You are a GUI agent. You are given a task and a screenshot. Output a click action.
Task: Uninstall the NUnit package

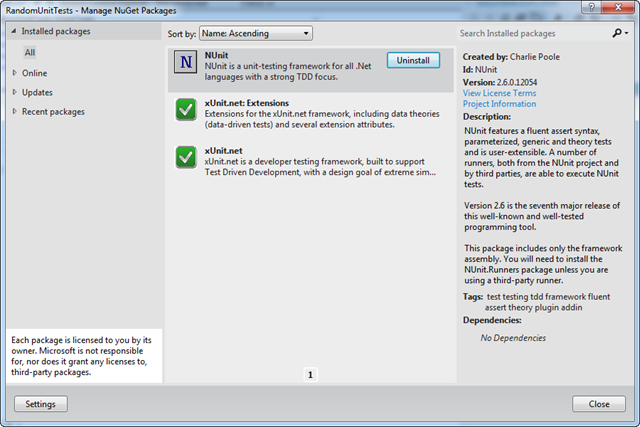click(413, 60)
